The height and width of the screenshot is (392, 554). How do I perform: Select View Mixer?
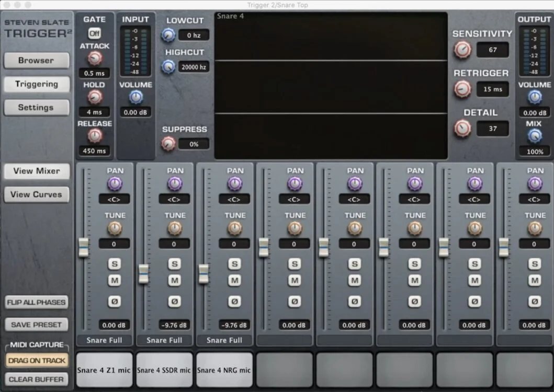(37, 171)
